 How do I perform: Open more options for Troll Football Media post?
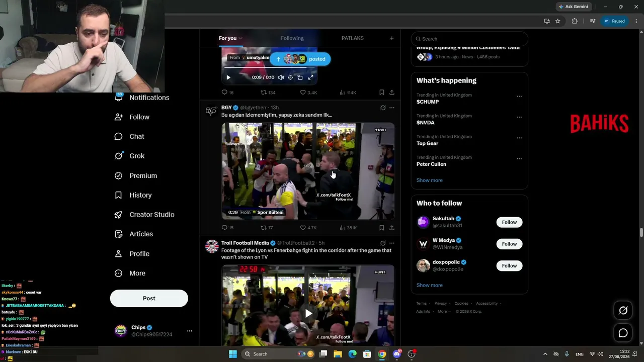coord(392,243)
